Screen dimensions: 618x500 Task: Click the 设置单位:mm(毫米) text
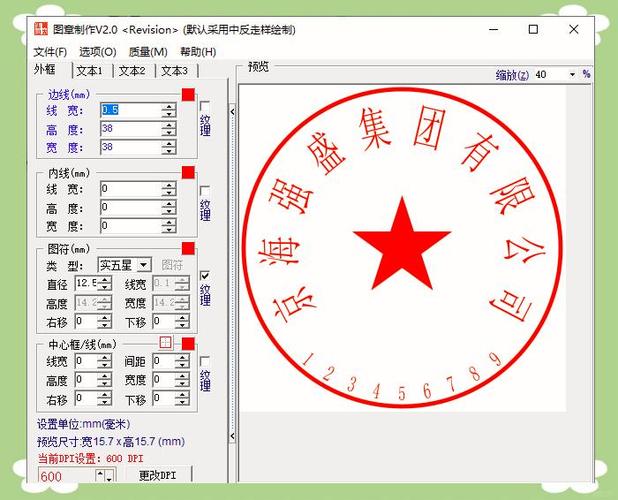(84, 424)
